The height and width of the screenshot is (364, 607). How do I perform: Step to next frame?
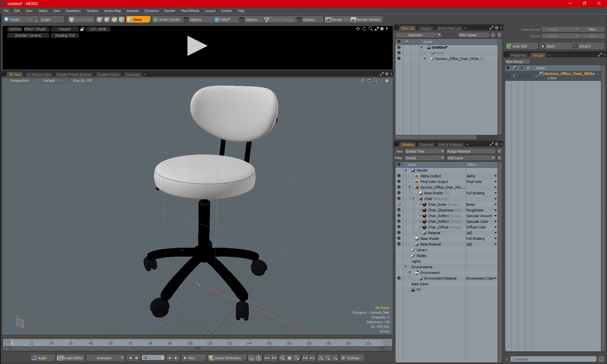(169, 358)
